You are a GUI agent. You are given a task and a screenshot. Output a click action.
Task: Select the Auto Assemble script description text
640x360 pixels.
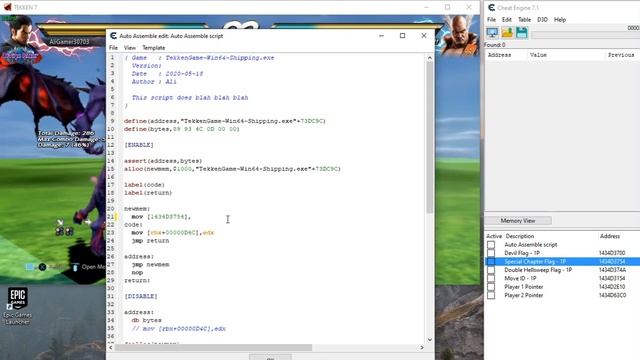[531, 245]
